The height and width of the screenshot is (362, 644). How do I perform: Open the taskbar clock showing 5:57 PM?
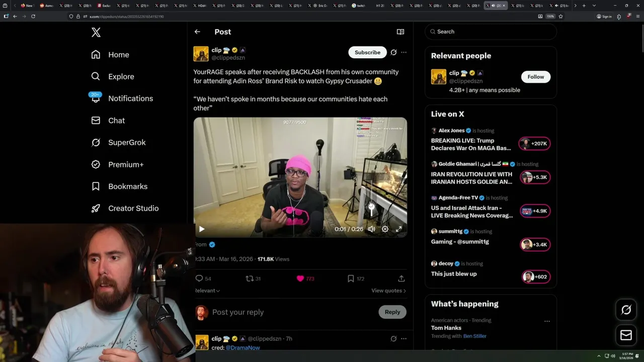pos(627,356)
